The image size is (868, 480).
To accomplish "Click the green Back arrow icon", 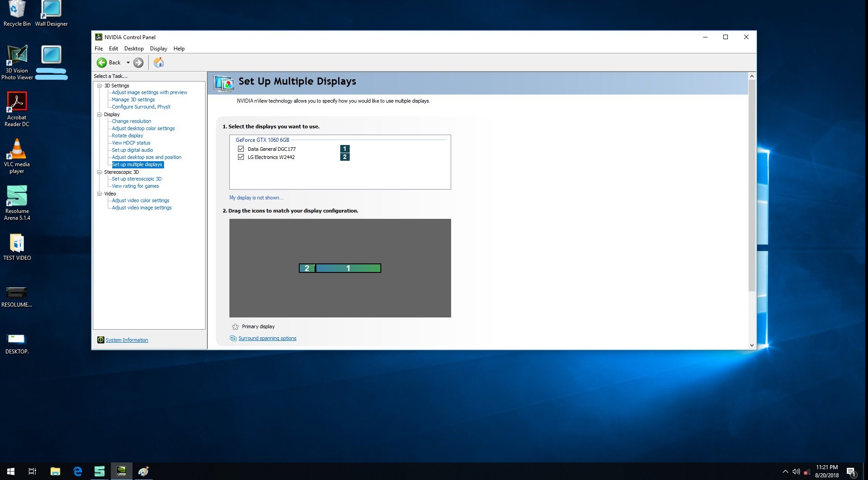I will pos(102,63).
